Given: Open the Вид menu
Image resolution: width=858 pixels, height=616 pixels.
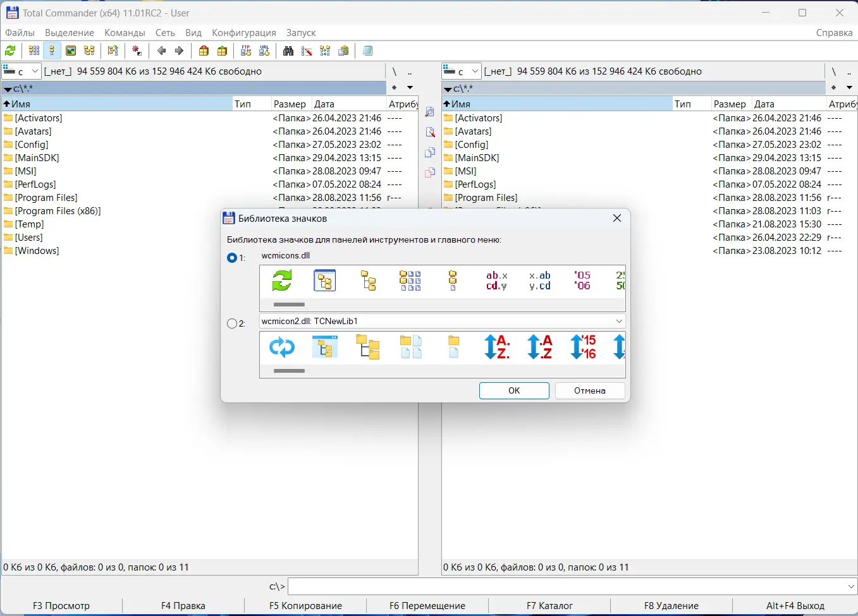Looking at the screenshot, I should [193, 33].
